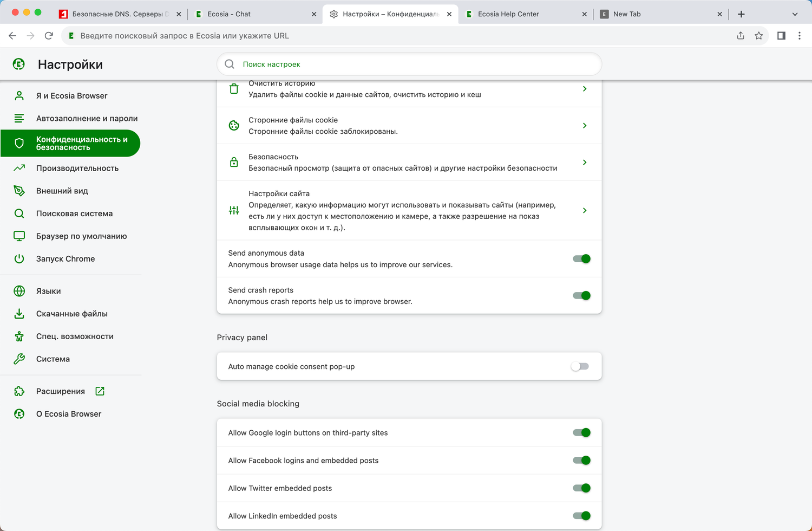
Task: Turn off Allow Twitter embedded posts
Action: coord(581,488)
